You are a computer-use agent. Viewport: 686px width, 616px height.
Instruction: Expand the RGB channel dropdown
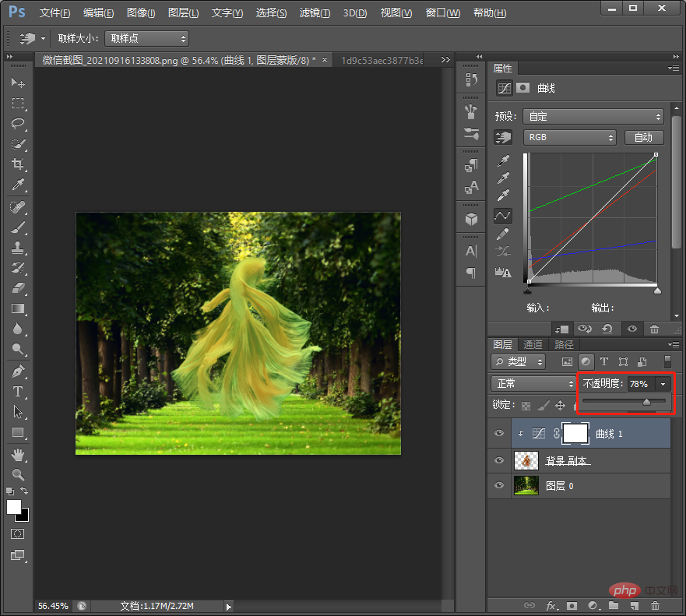point(570,137)
